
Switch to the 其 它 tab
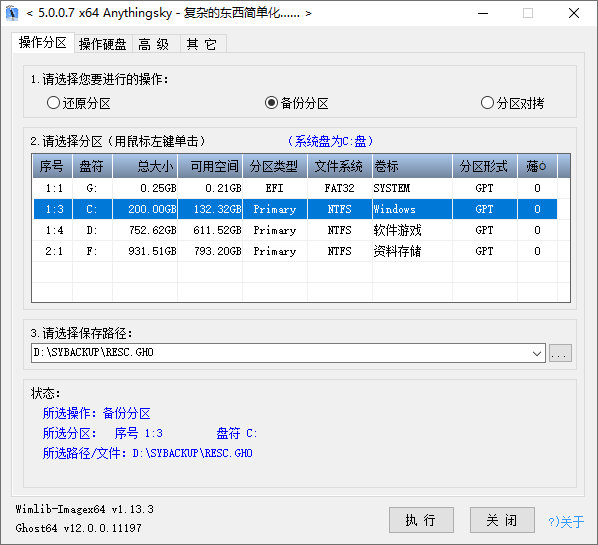(202, 44)
